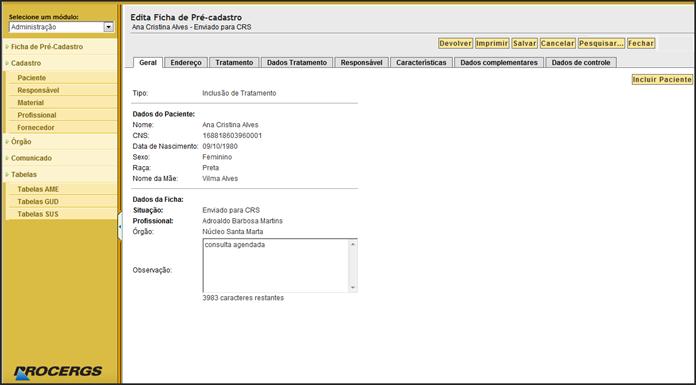The width and height of the screenshot is (696, 385).
Task: Collapse the Tabelas menu section
Action: (24, 175)
